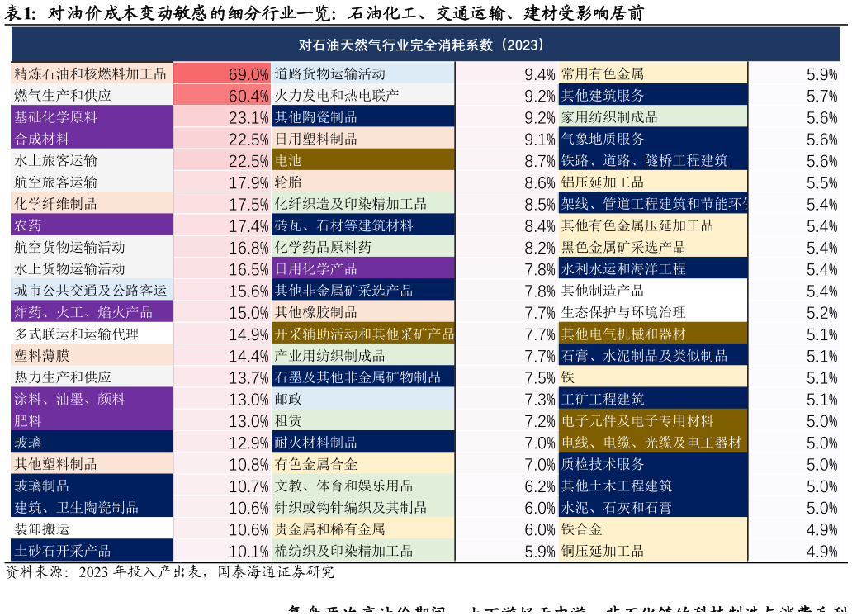The height and width of the screenshot is (616, 852).
Task: Select the cell 农药
Action: click(x=92, y=225)
